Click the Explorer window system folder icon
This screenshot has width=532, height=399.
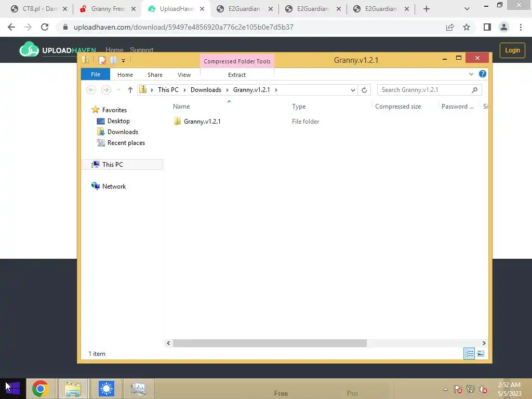click(x=86, y=60)
